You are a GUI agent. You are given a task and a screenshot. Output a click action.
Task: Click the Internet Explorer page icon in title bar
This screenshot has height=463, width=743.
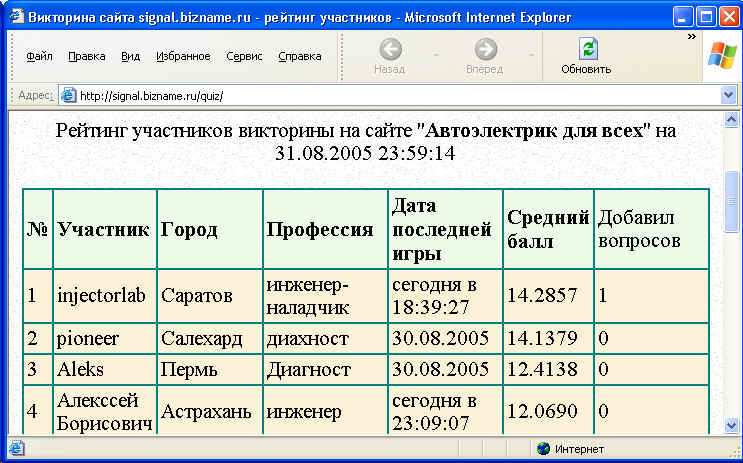coord(17,18)
